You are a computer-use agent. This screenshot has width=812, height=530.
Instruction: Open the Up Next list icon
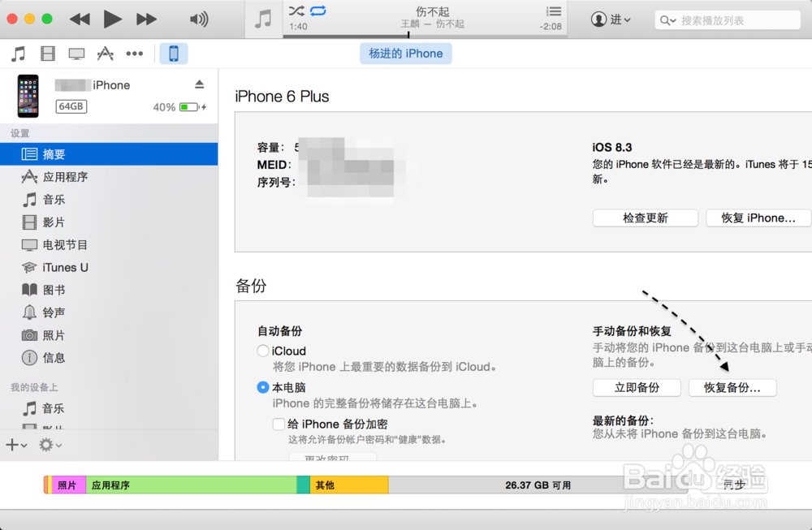pos(554,11)
